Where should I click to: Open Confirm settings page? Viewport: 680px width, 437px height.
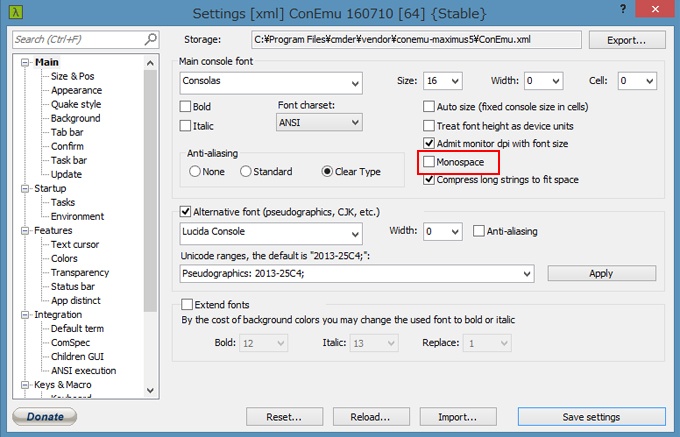coord(67,146)
